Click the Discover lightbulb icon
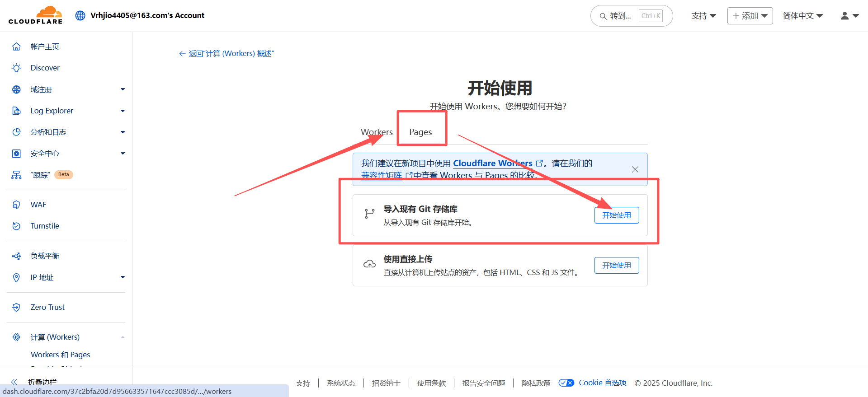This screenshot has height=397, width=868. 16,68
